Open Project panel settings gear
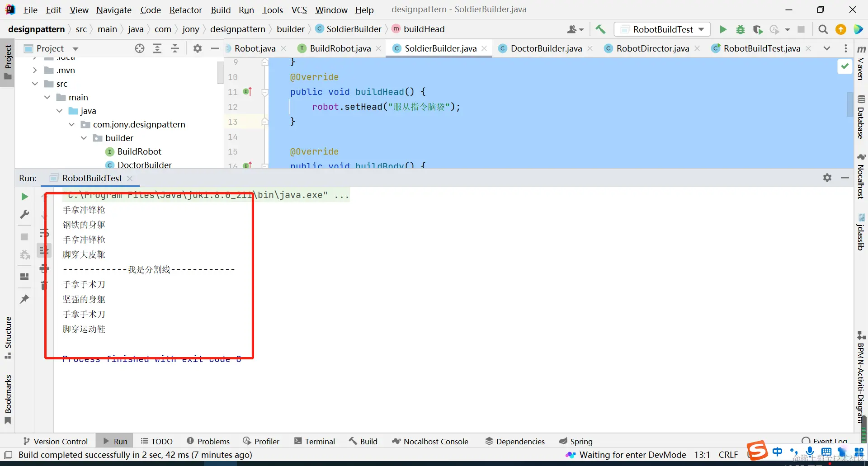Viewport: 868px width, 466px height. pyautogui.click(x=198, y=48)
